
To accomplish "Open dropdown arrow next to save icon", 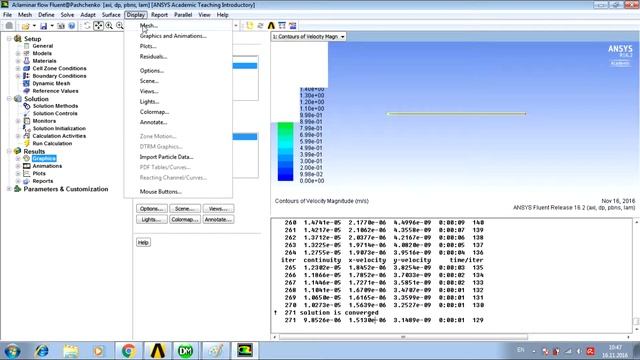I will pyautogui.click(x=52, y=26).
